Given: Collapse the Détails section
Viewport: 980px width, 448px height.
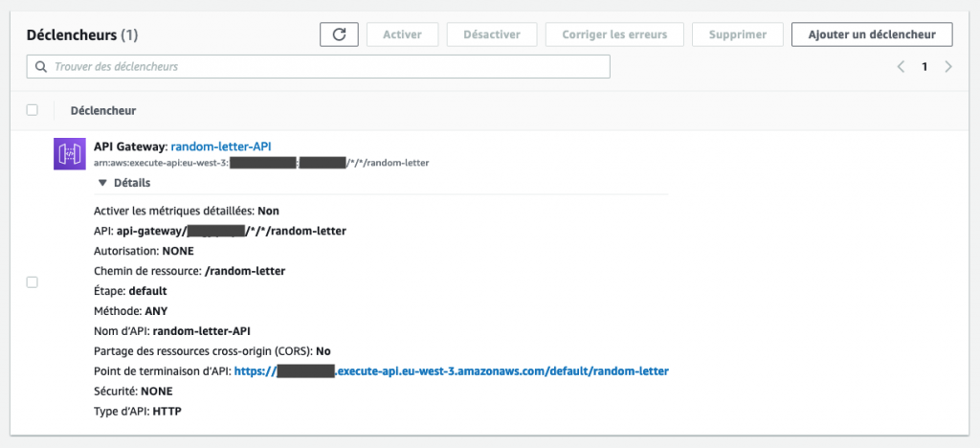Looking at the screenshot, I should tap(124, 183).
